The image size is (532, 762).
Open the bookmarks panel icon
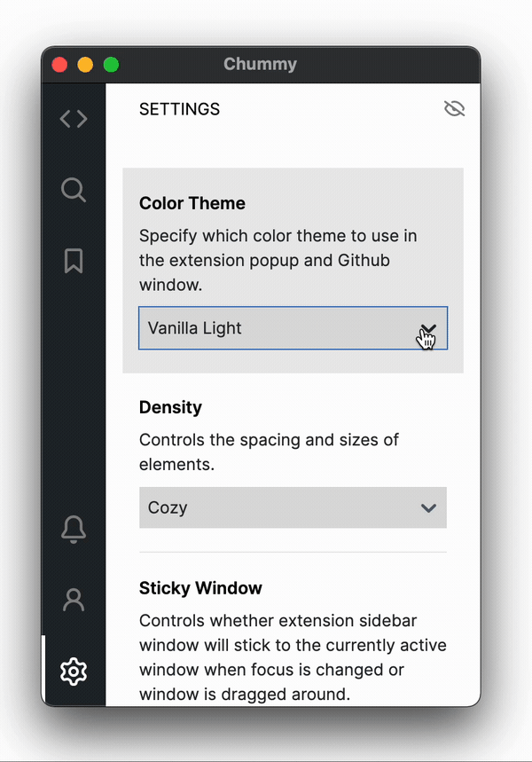pos(74,261)
